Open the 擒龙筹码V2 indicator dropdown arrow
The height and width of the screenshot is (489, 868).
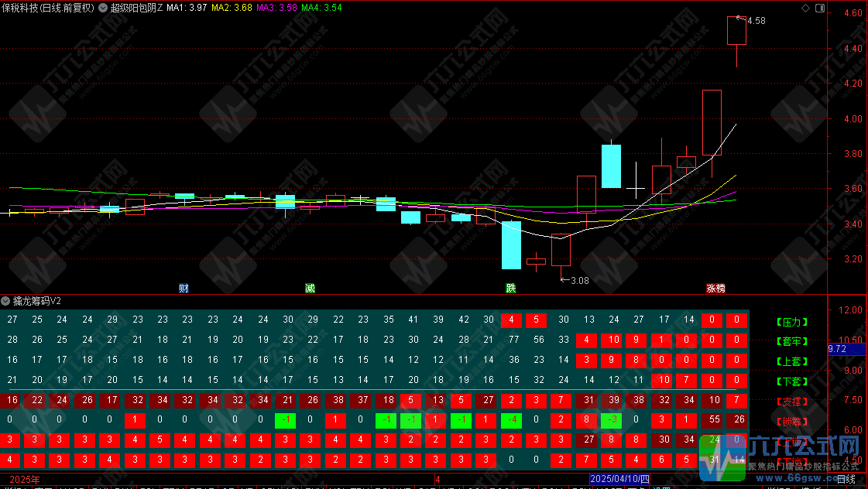5,300
